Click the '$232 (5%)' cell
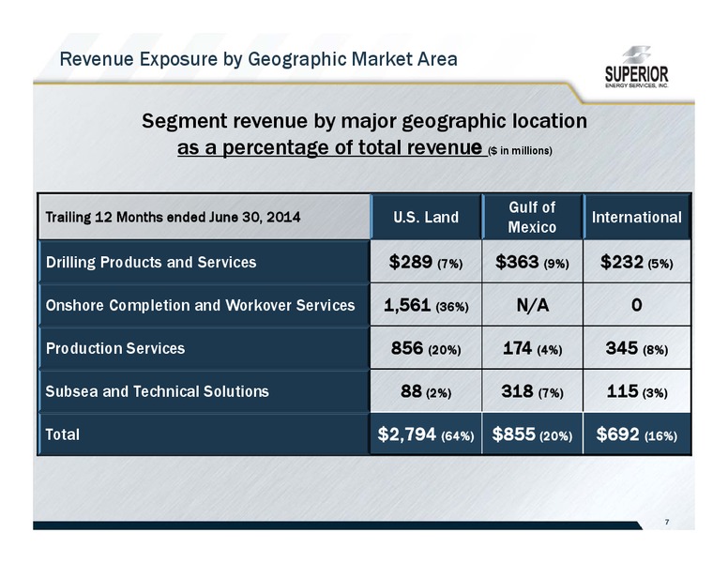This screenshot has width=728, height=563. click(637, 262)
